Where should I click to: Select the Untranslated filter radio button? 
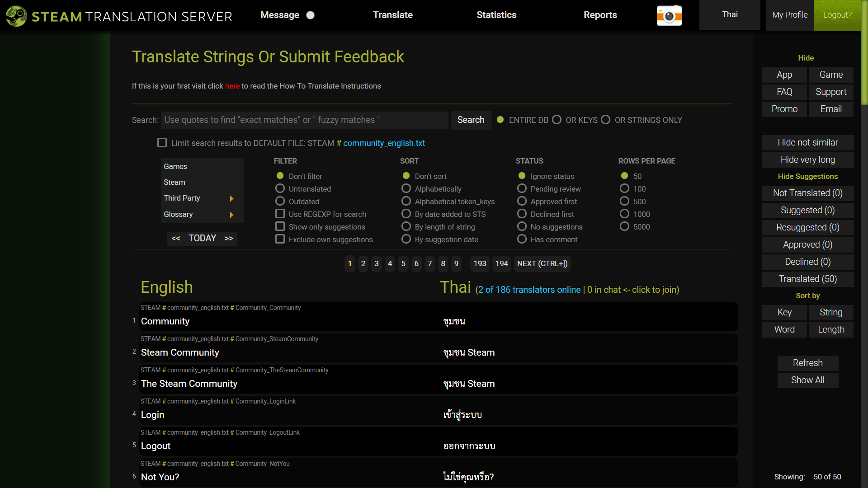(x=280, y=188)
